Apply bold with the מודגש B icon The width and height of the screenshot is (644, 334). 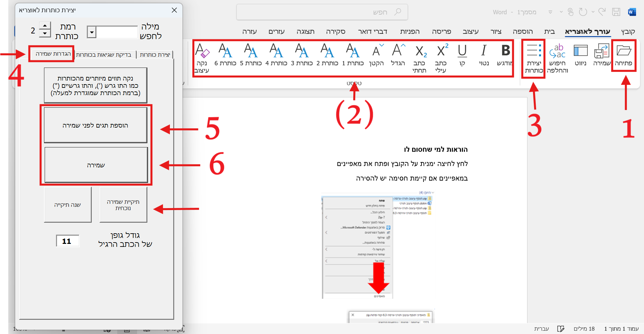tap(505, 51)
